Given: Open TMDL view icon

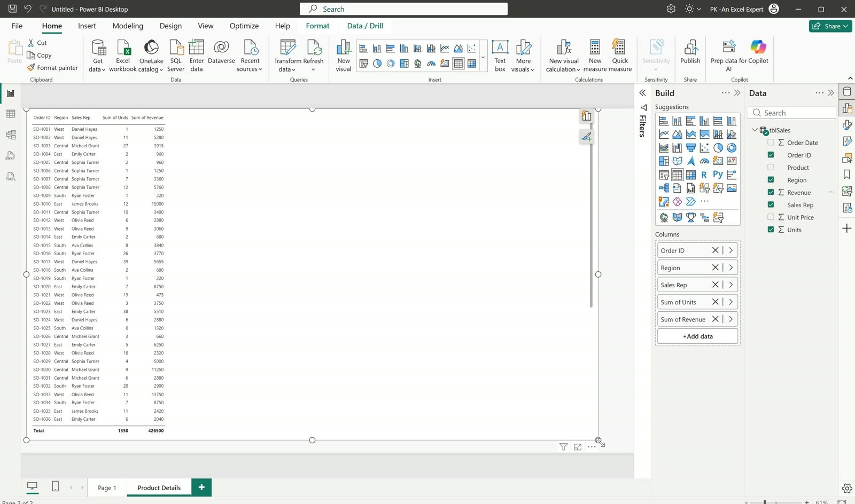Looking at the screenshot, I should (11, 176).
